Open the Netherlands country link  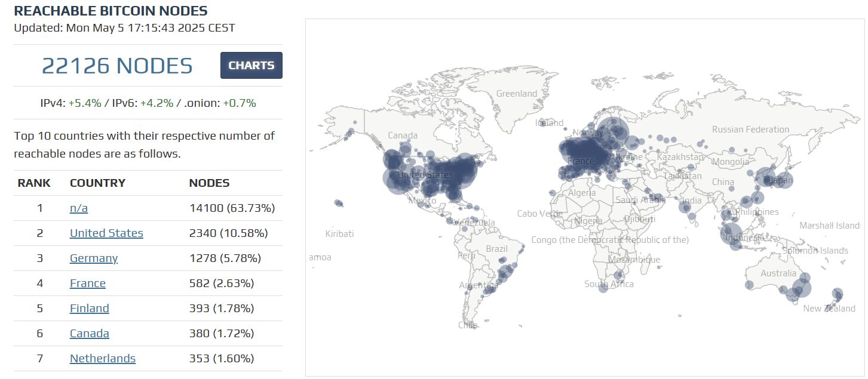point(103,359)
